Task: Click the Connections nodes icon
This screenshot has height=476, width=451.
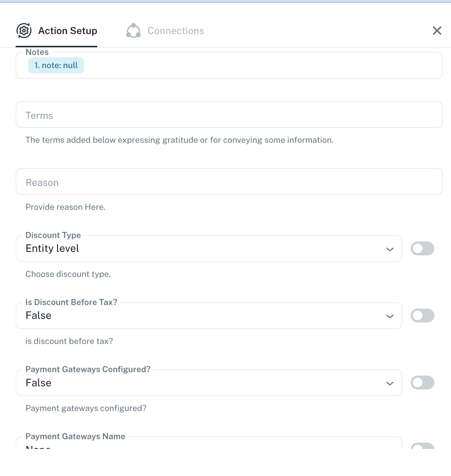Action: [x=133, y=31]
